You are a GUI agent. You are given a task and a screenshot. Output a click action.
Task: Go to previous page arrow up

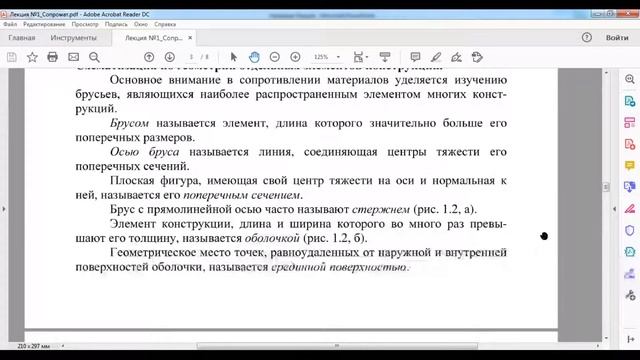(x=149, y=57)
